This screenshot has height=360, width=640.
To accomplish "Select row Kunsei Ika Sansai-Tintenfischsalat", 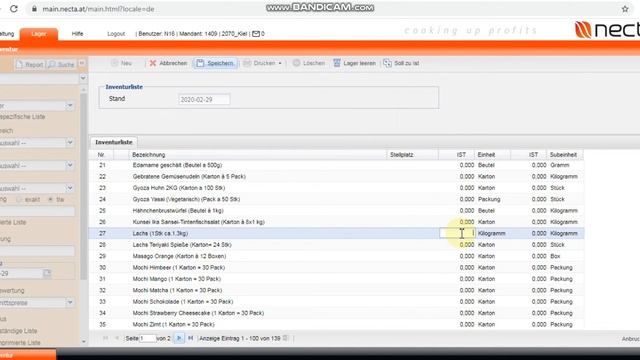I will click(336, 222).
